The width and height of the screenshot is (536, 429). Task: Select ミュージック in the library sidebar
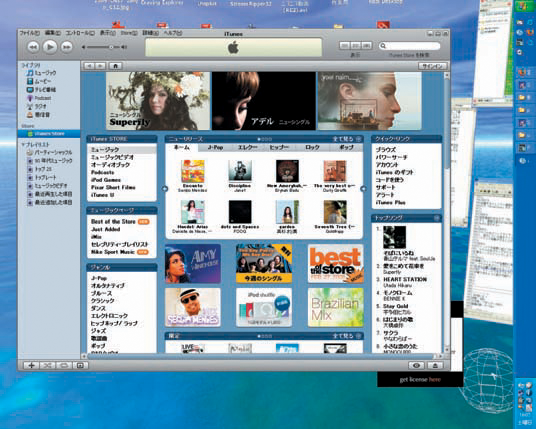tap(41, 73)
